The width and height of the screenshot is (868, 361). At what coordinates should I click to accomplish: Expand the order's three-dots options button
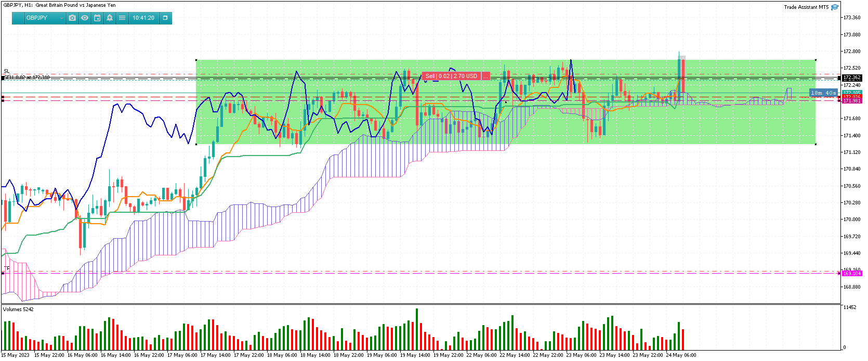click(x=486, y=76)
